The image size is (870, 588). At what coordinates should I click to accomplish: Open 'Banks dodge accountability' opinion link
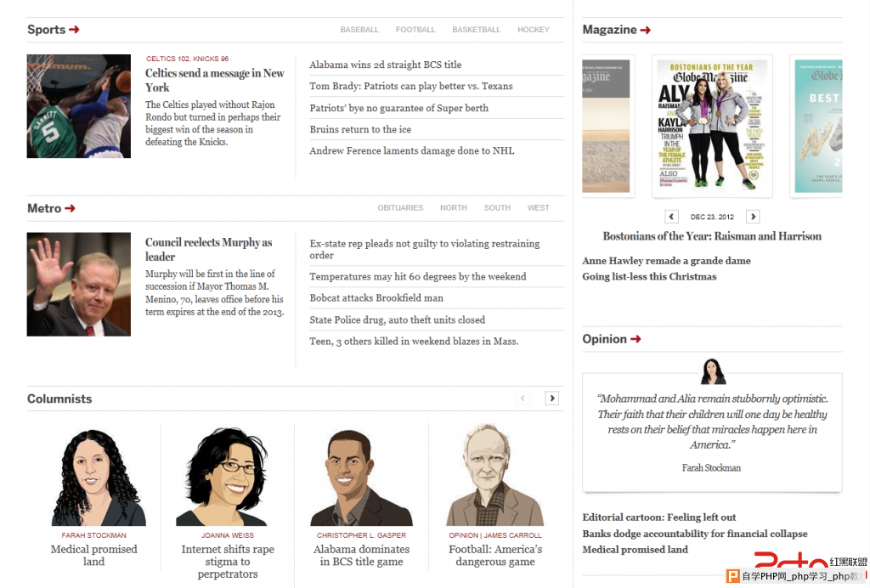tap(695, 534)
